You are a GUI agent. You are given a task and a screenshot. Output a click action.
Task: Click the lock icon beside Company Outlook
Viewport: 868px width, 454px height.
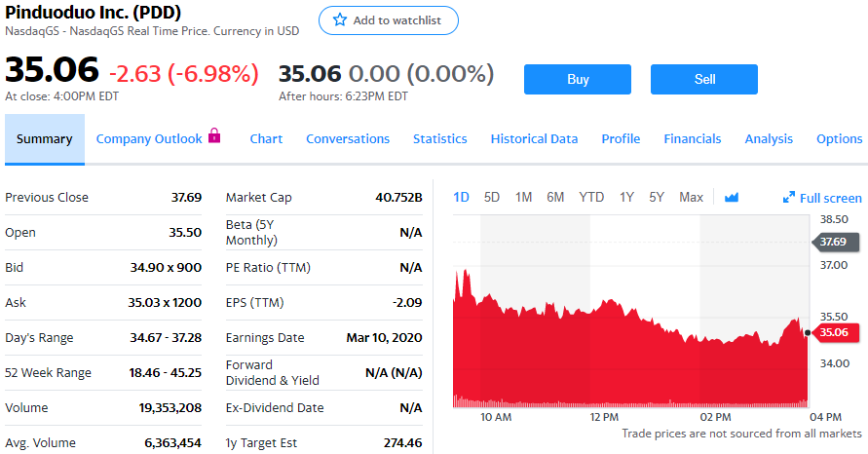click(215, 137)
